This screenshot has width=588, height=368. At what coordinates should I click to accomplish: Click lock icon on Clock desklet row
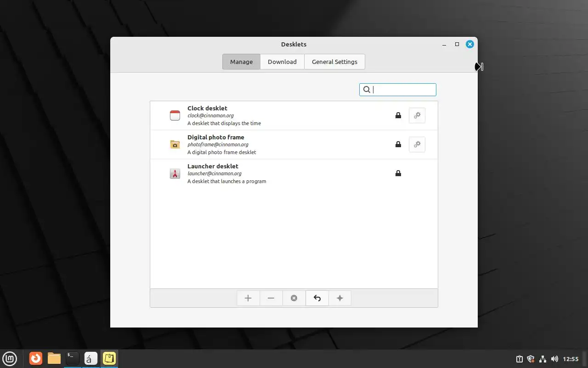click(x=398, y=115)
